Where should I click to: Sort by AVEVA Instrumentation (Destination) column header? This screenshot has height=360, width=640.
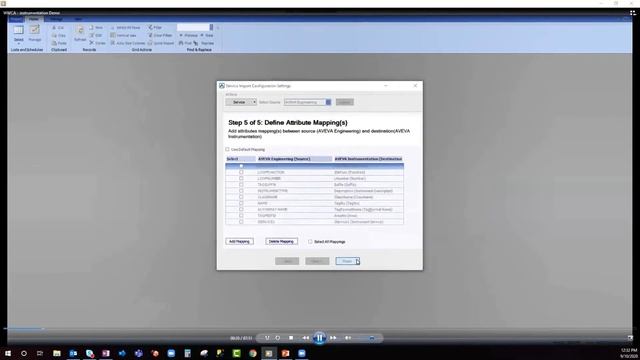tap(369, 159)
